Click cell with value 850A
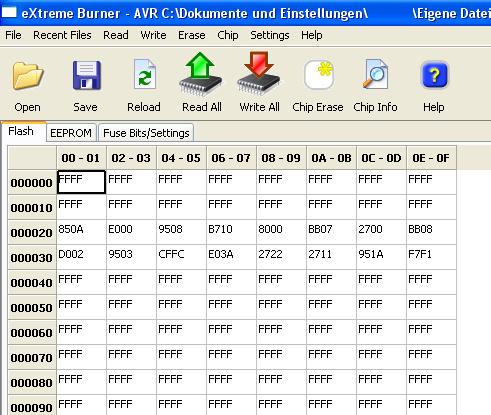Viewport: 491px width, 415px height. [81, 232]
